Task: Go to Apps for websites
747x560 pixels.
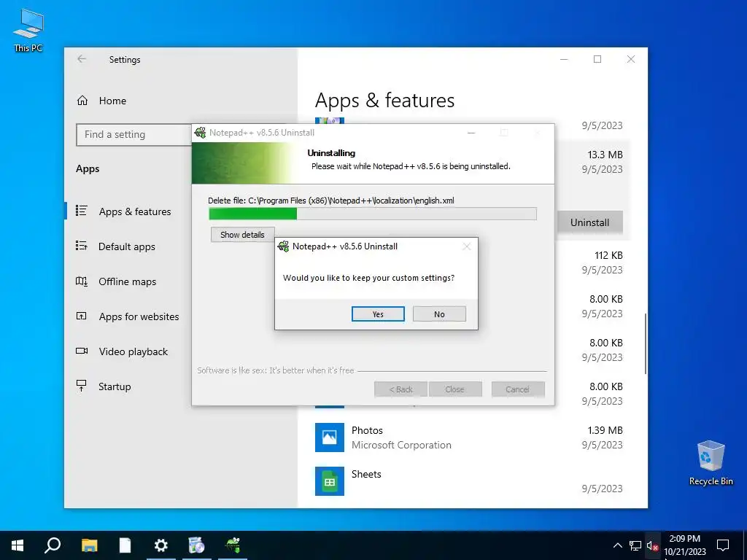Action: point(139,316)
